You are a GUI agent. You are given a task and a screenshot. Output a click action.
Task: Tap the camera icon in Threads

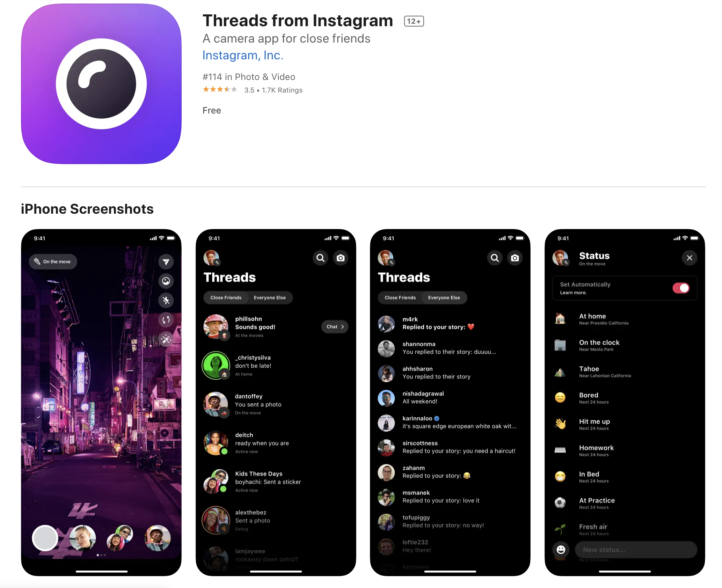340,258
